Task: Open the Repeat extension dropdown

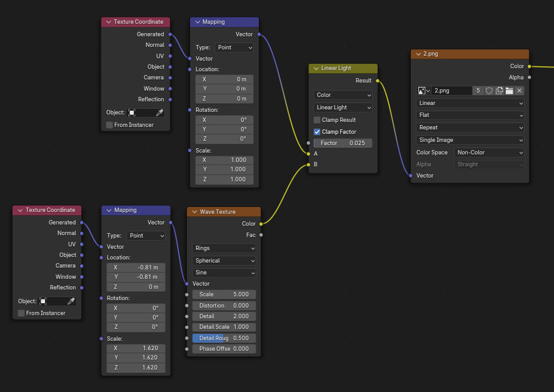Action: point(470,128)
